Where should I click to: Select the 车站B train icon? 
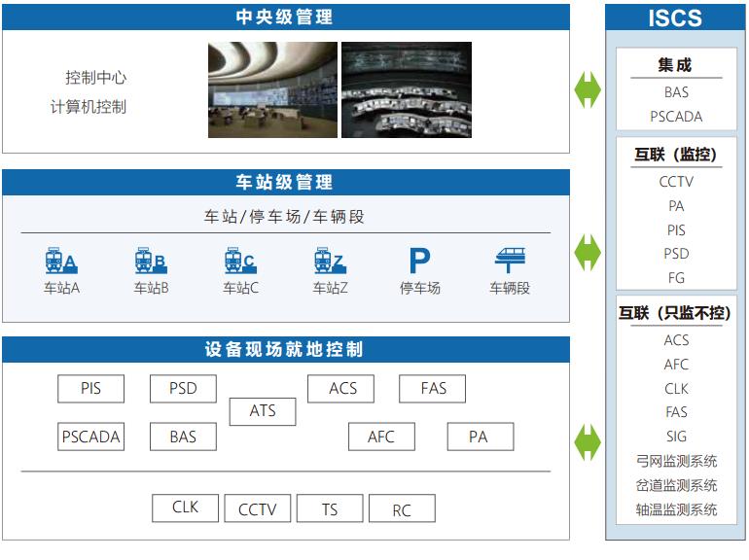150,261
